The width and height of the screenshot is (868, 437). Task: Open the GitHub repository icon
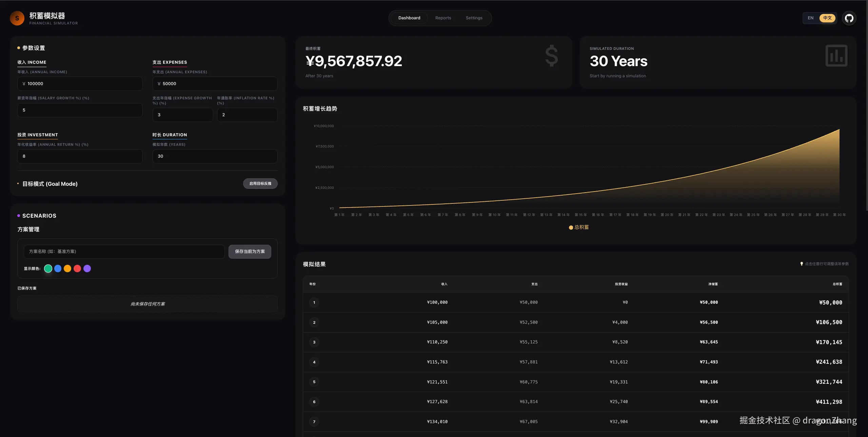(849, 18)
